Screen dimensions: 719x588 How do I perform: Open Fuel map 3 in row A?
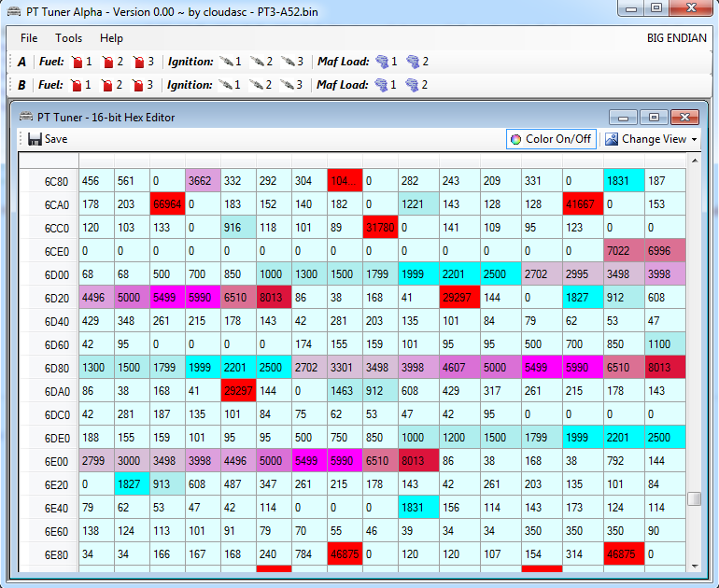click(143, 62)
